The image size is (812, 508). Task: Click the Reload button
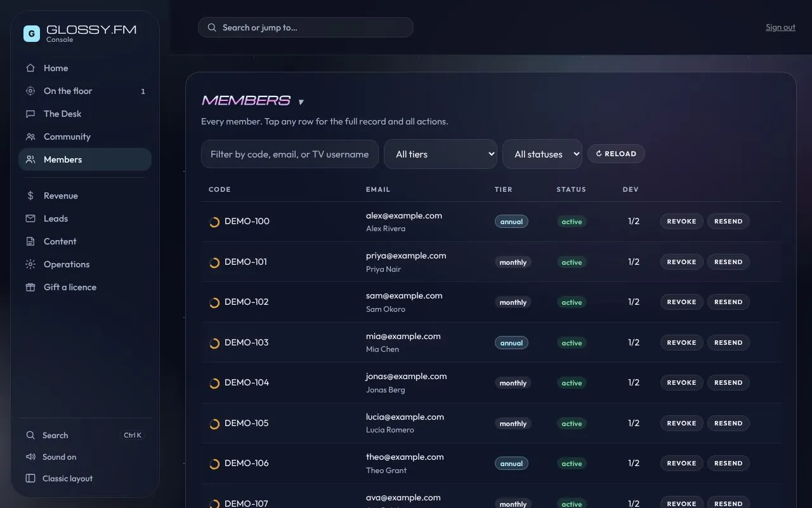pyautogui.click(x=616, y=154)
